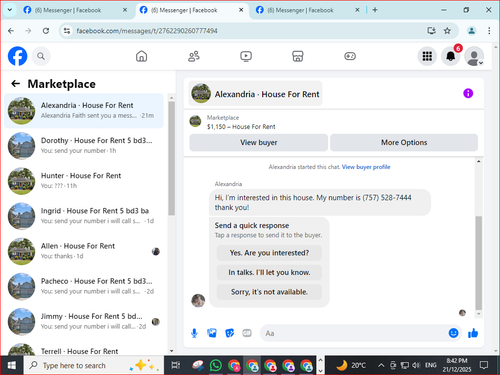Open the Windows Start menu
Image resolution: width=500 pixels, height=375 pixels.
coord(12,365)
